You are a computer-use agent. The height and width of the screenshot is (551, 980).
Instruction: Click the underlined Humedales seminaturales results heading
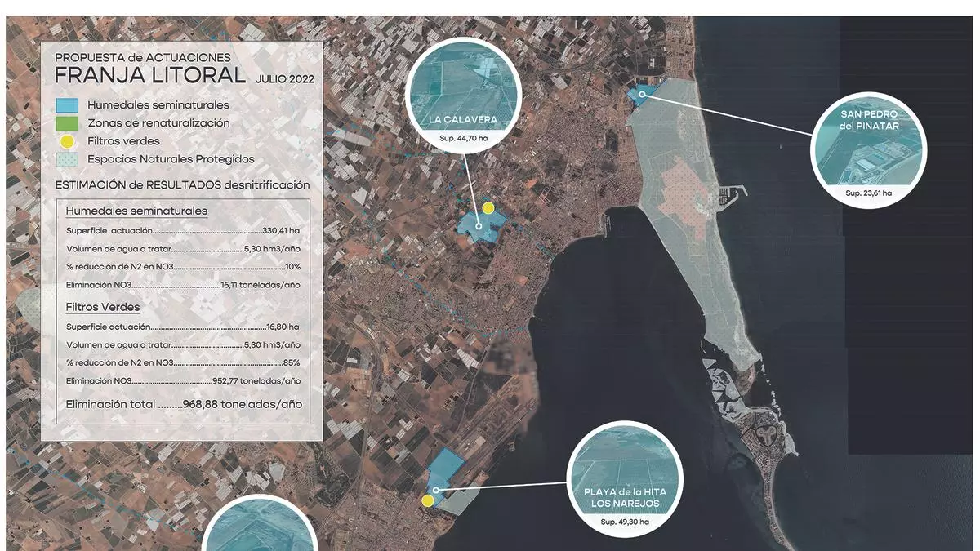point(136,211)
